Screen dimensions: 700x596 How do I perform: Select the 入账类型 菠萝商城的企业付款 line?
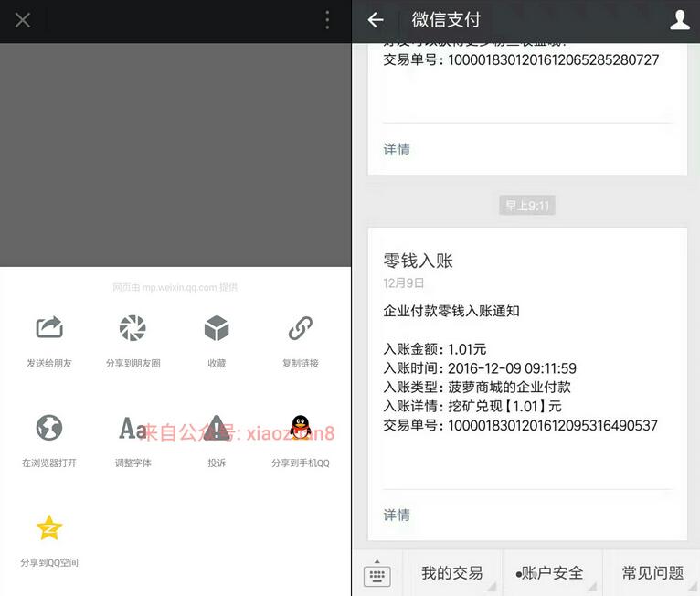[477, 387]
